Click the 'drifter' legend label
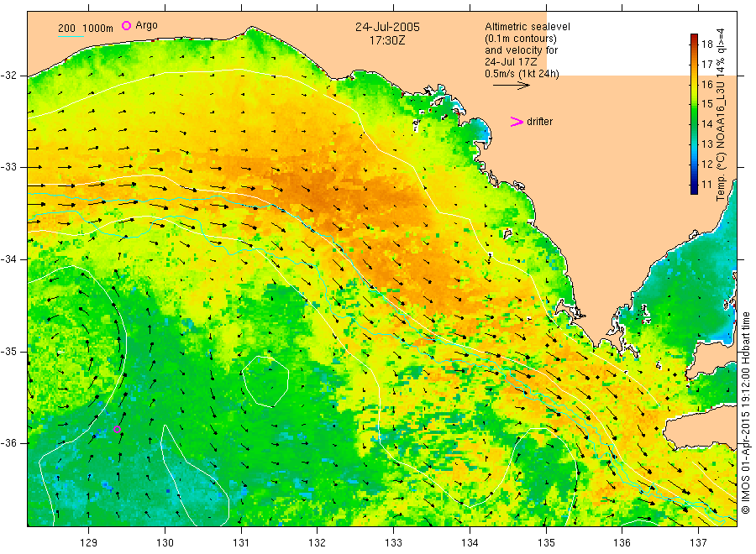756x554 pixels. point(539,122)
